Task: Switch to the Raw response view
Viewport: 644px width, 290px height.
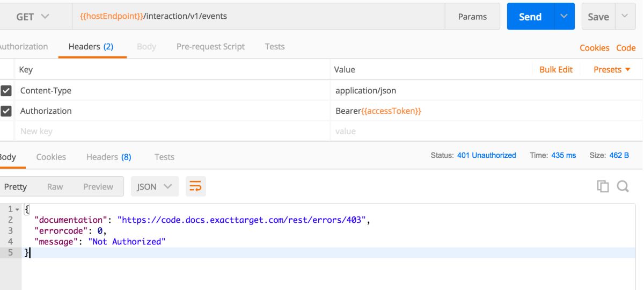Action: pos(55,186)
